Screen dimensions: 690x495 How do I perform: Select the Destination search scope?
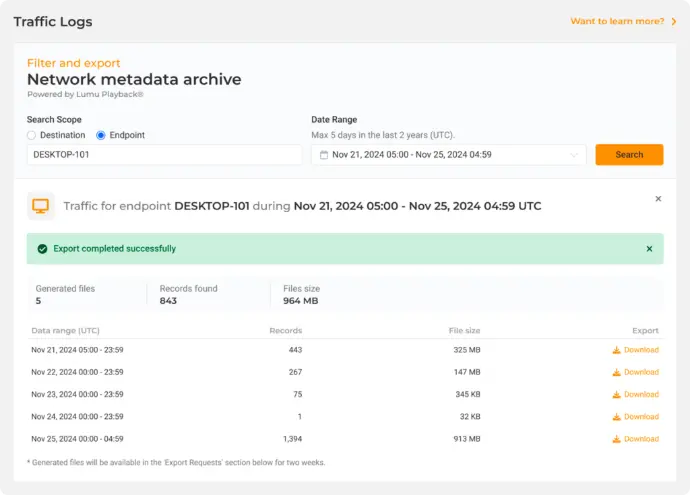(x=32, y=135)
